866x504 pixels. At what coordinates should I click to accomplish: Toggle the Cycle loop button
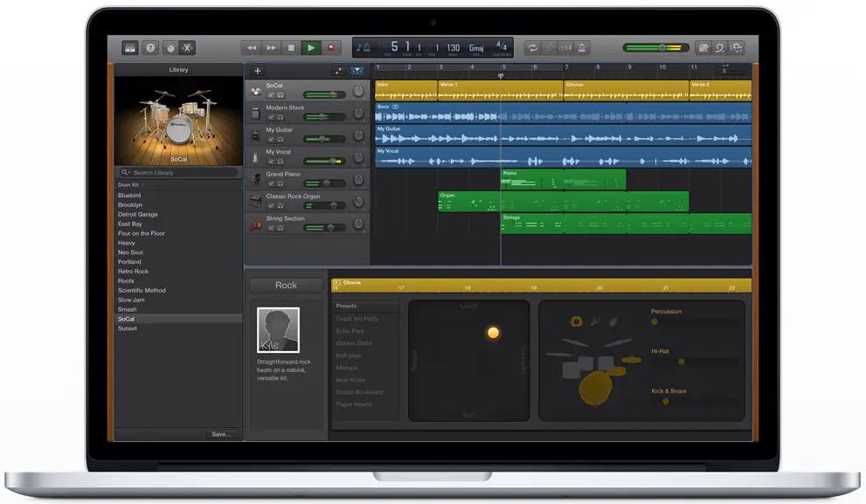tap(532, 48)
